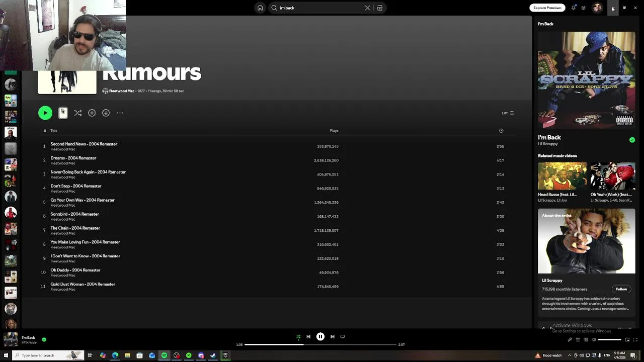Go to Spotify Home via house icon

click(260, 8)
